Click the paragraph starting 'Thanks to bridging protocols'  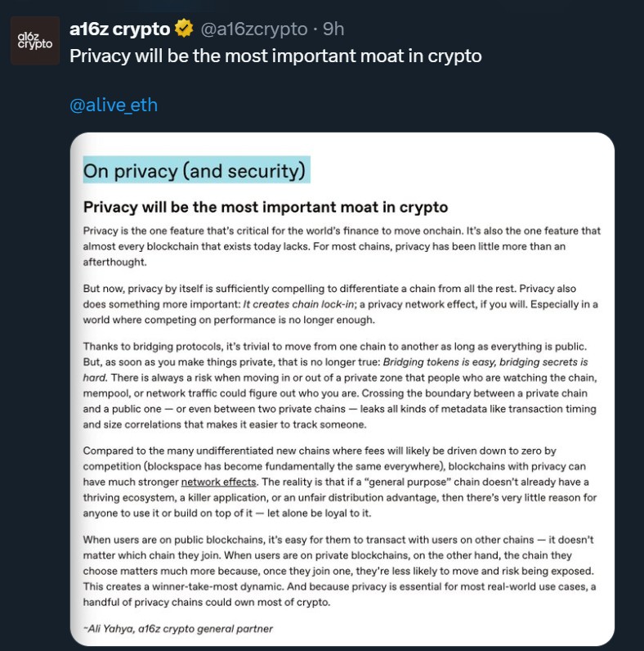click(x=342, y=384)
